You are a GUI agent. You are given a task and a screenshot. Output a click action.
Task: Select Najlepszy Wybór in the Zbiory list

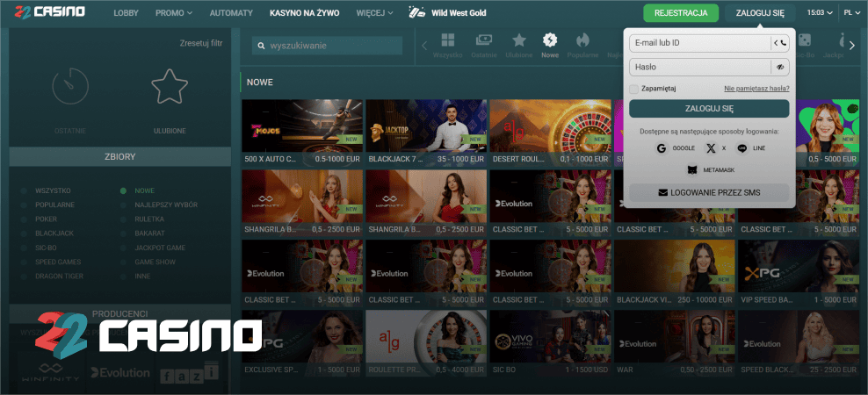166,205
